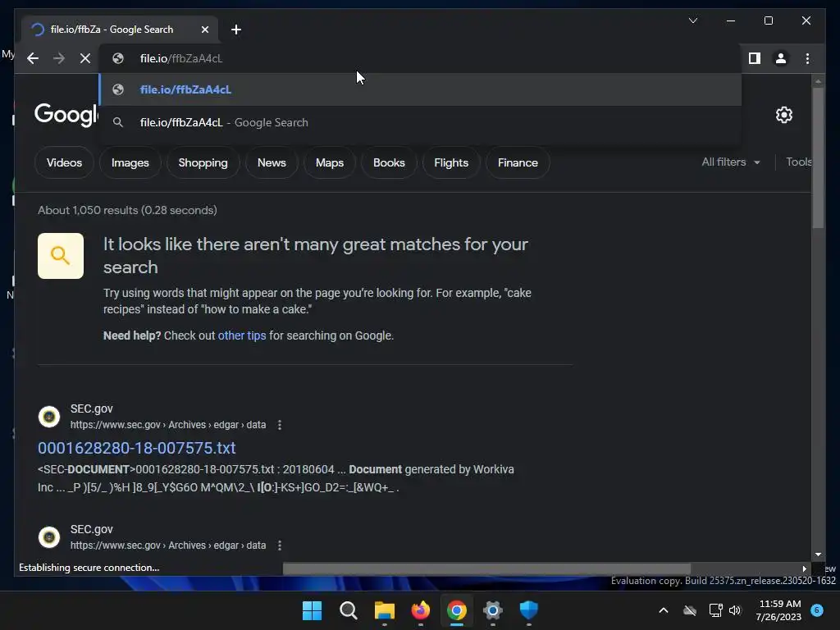Open notification center badge
The image size is (840, 630).
(x=817, y=610)
